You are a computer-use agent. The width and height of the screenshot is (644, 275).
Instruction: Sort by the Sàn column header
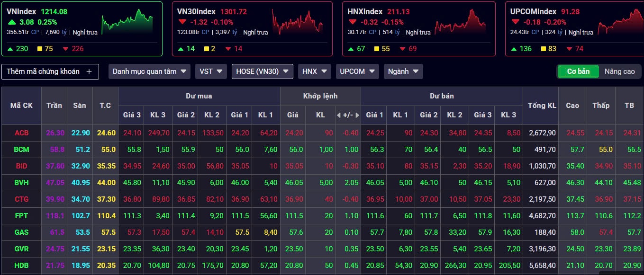coord(80,106)
